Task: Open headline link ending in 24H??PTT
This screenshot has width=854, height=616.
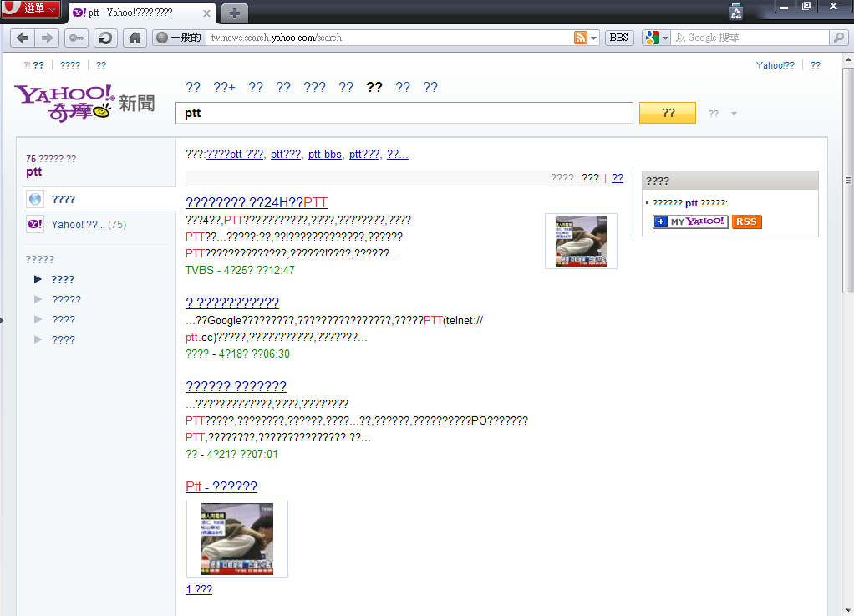Action: tap(257, 202)
